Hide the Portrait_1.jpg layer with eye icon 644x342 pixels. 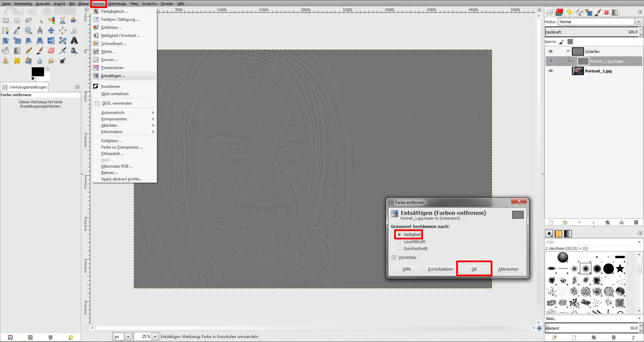click(550, 71)
